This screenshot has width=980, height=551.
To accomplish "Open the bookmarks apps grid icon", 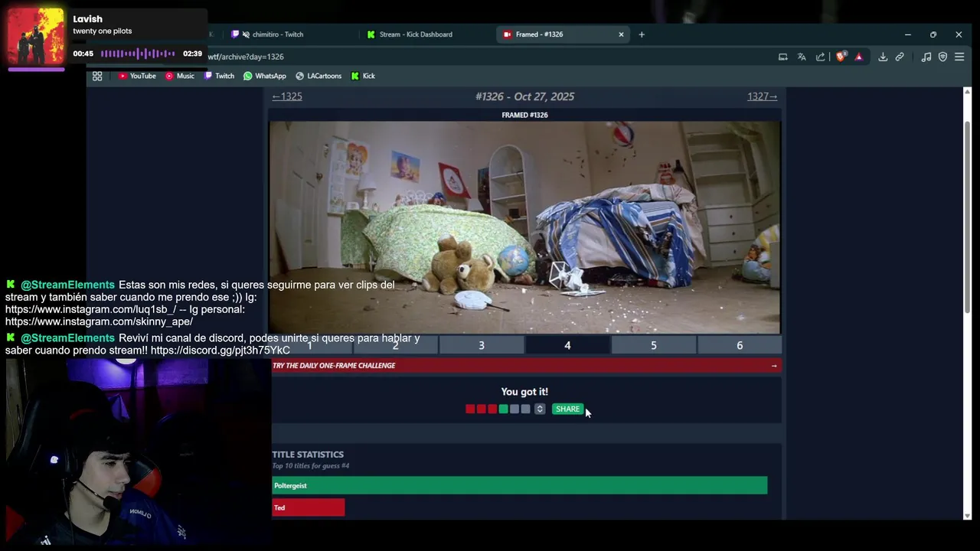I will coord(97,76).
